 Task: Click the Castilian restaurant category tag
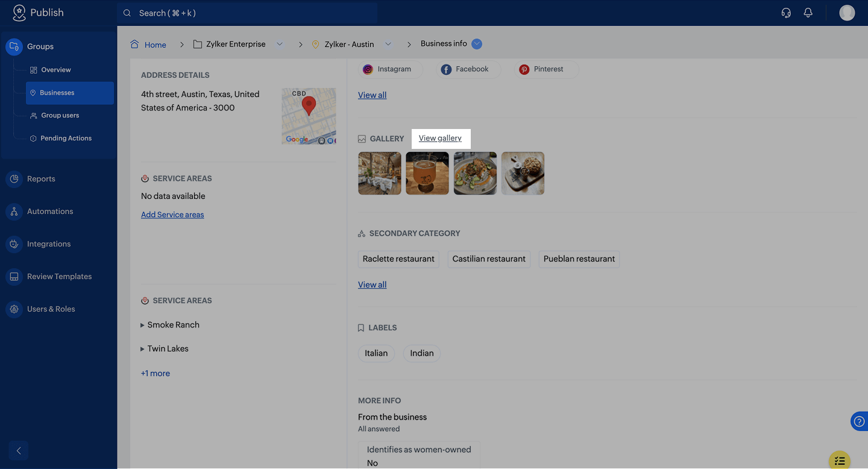coord(489,259)
